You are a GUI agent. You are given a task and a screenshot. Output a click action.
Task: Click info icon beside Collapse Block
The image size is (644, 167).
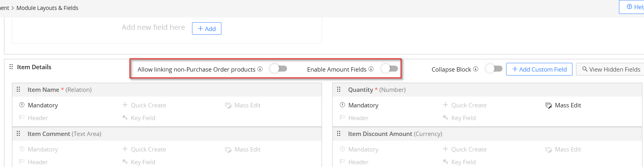point(475,69)
